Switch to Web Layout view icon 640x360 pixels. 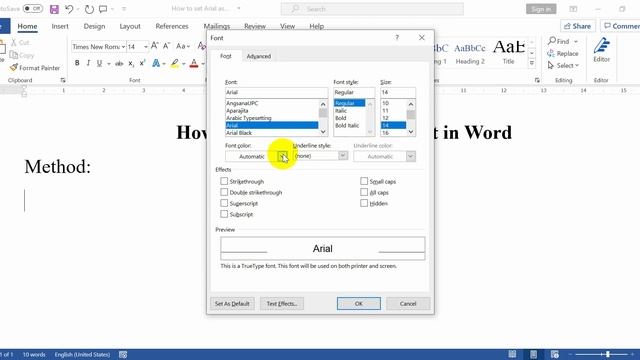[554, 354]
